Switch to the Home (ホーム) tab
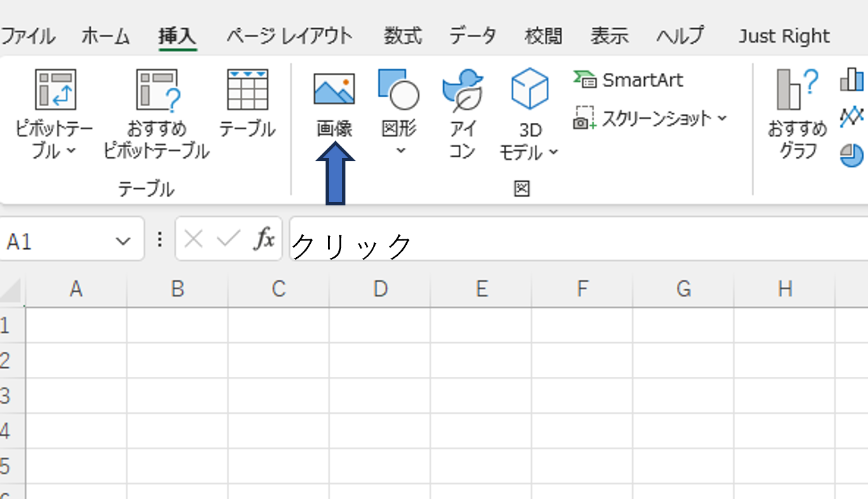Viewport: 868px width, 499px height. pos(106,36)
